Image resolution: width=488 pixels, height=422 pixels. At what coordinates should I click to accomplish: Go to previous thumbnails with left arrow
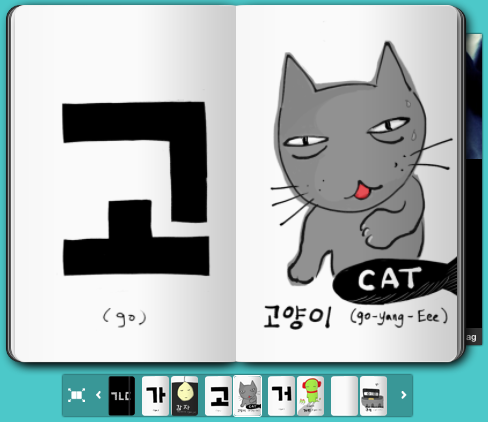pos(98,395)
